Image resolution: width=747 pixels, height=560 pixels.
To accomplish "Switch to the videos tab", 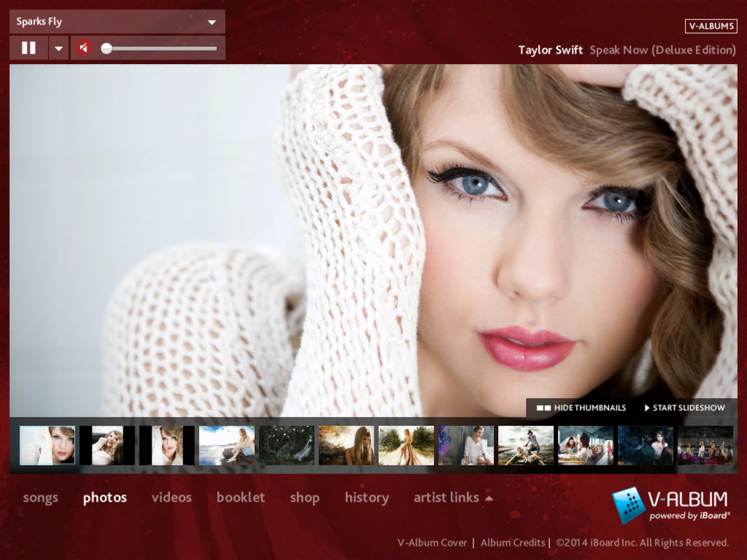I will (x=171, y=498).
